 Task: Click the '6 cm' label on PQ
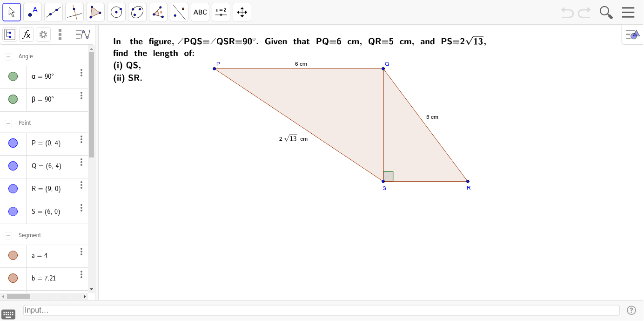coord(301,64)
